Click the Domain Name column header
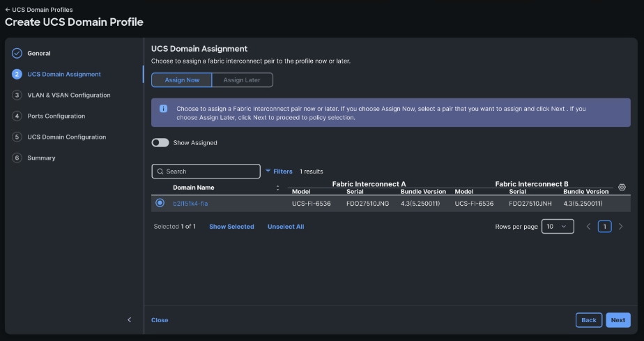Screen dimensions: 644x341 [194, 188]
